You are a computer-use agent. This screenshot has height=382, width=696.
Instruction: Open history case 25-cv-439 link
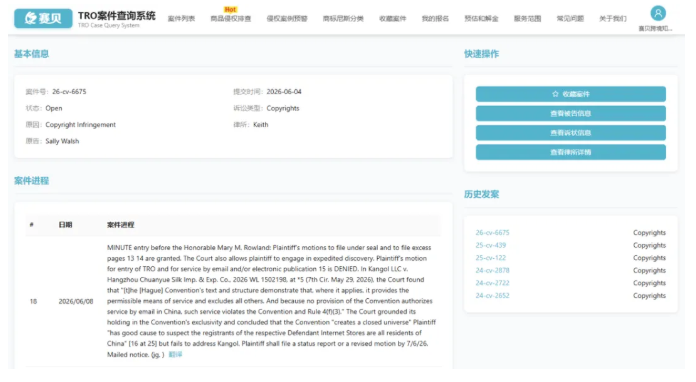click(490, 245)
